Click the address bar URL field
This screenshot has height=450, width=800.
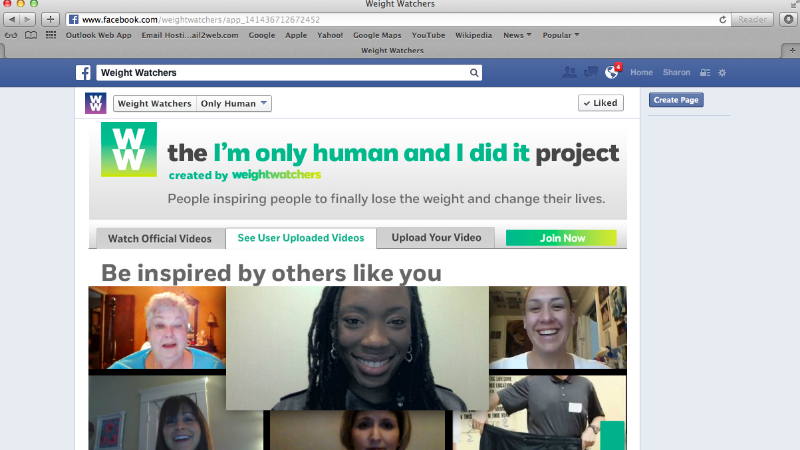[x=398, y=19]
